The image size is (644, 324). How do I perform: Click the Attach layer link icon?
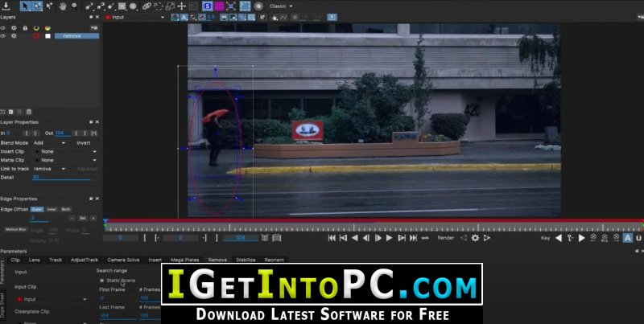[x=147, y=6]
